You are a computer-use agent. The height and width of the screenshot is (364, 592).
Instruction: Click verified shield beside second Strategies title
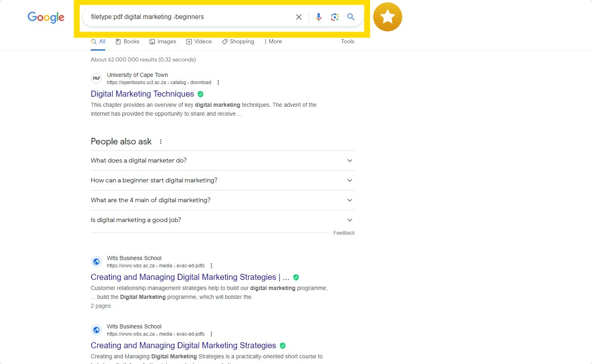[283, 346]
